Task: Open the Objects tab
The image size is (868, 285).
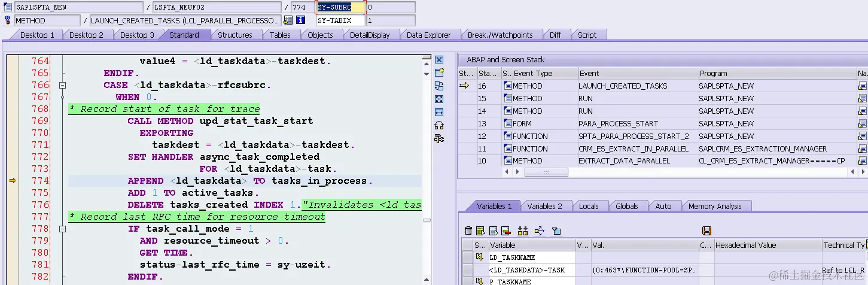Action: coord(320,35)
